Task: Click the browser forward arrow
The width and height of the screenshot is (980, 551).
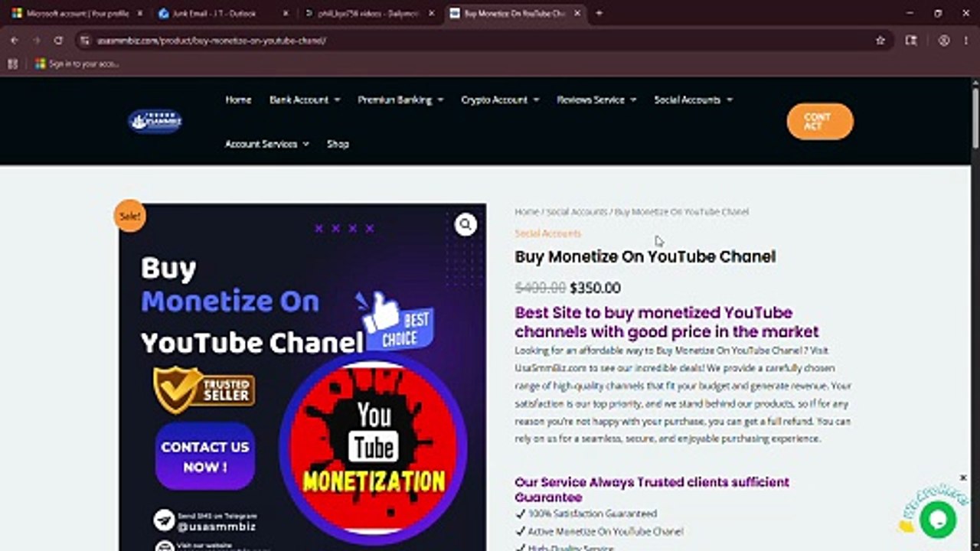Action: (36, 40)
